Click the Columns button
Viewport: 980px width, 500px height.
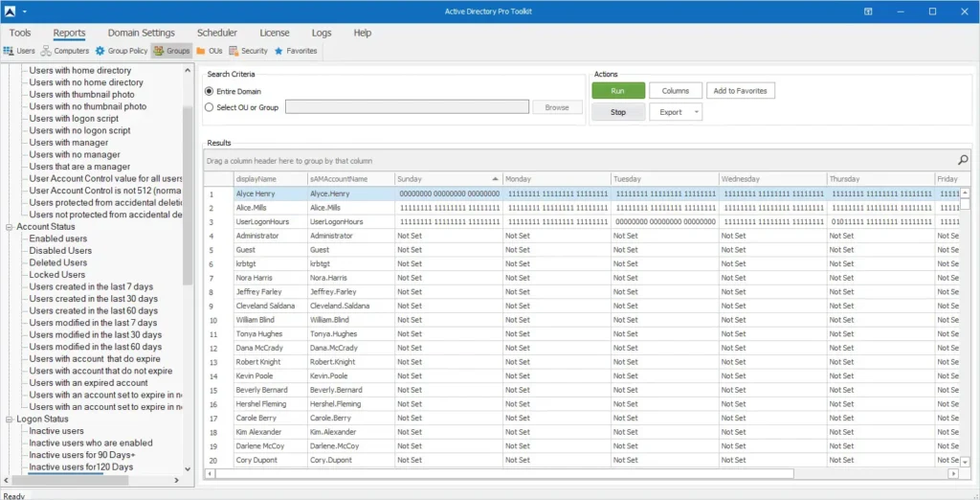[676, 91]
